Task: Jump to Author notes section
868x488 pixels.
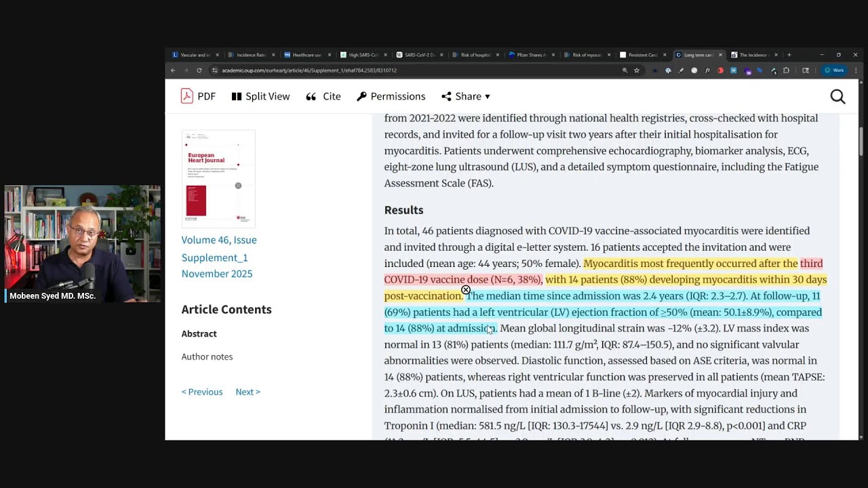Action: point(207,357)
